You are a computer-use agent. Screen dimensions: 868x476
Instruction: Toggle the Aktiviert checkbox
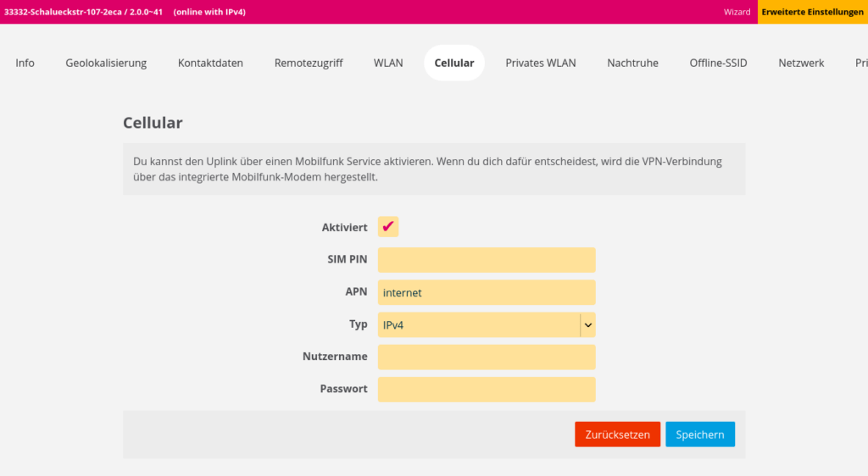[x=388, y=227]
